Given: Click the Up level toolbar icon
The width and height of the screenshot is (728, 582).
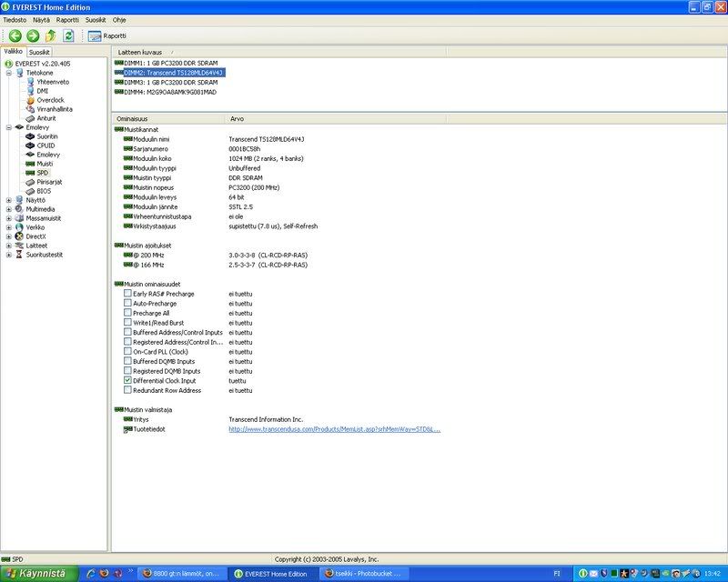Looking at the screenshot, I should [x=51, y=35].
